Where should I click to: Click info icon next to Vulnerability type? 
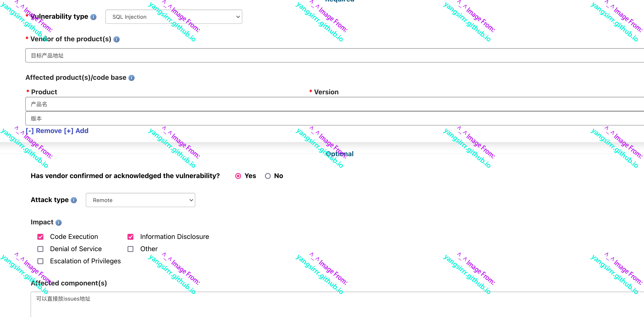click(x=93, y=17)
